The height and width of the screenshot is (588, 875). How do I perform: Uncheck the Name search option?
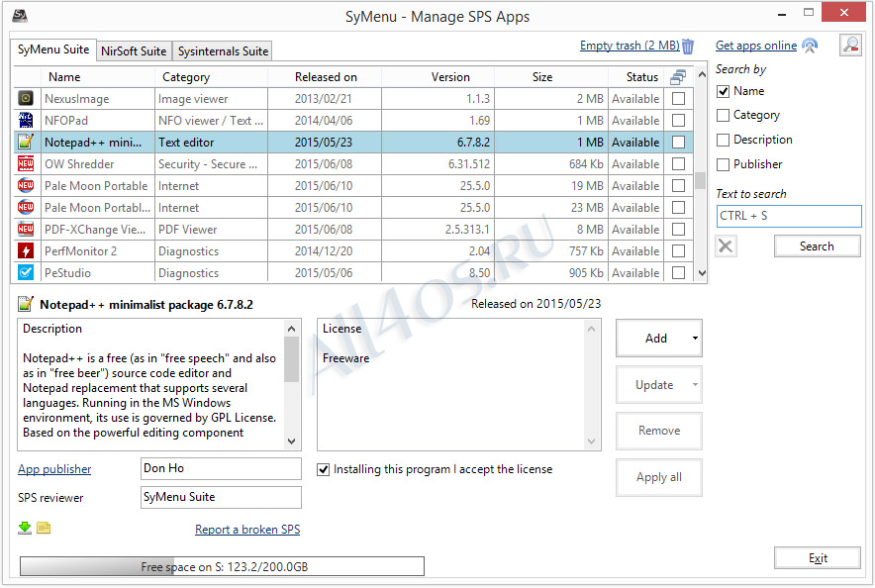(724, 91)
